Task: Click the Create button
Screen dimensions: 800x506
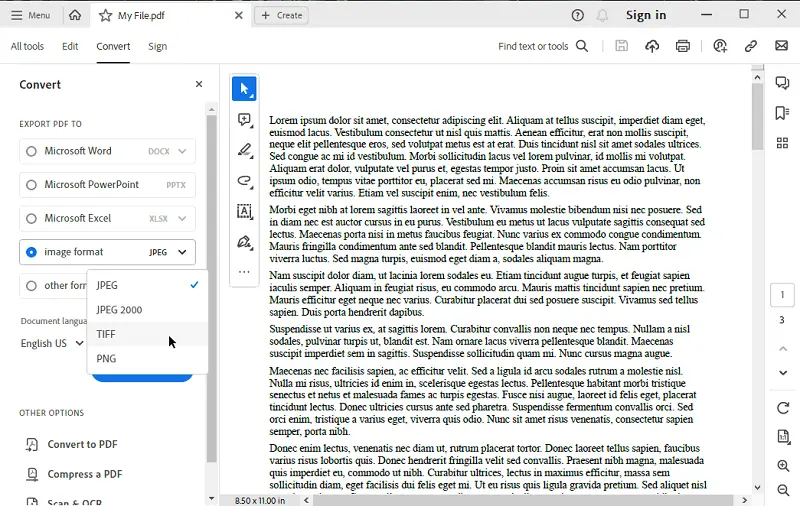Action: click(x=282, y=15)
